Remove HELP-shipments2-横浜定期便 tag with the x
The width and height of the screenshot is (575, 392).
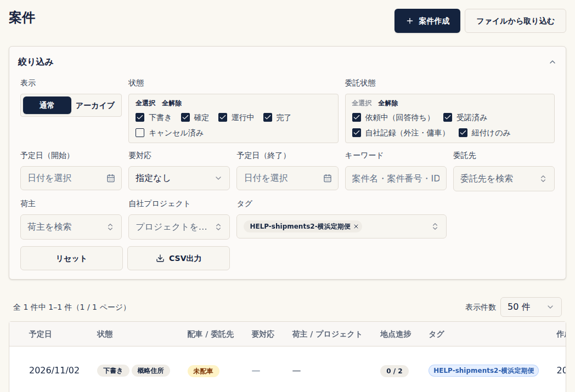click(x=356, y=227)
